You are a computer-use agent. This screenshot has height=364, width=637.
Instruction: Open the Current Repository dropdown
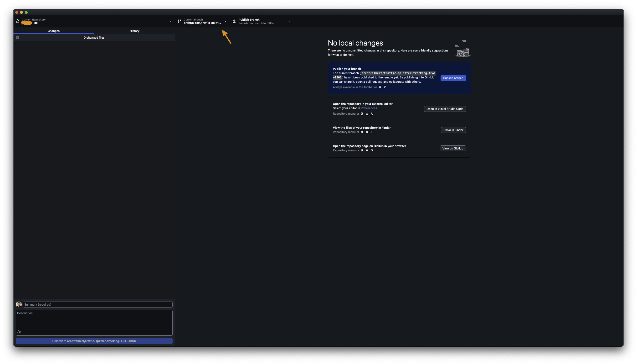(x=94, y=21)
